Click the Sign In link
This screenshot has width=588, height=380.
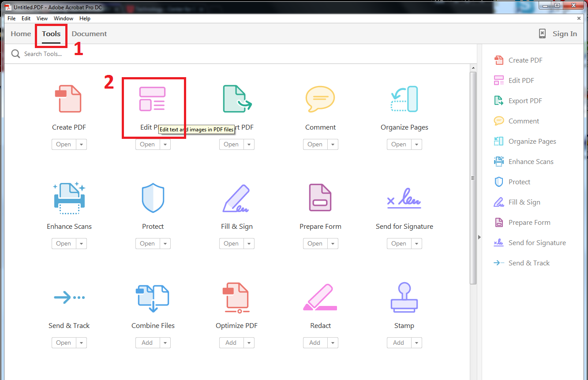point(565,34)
